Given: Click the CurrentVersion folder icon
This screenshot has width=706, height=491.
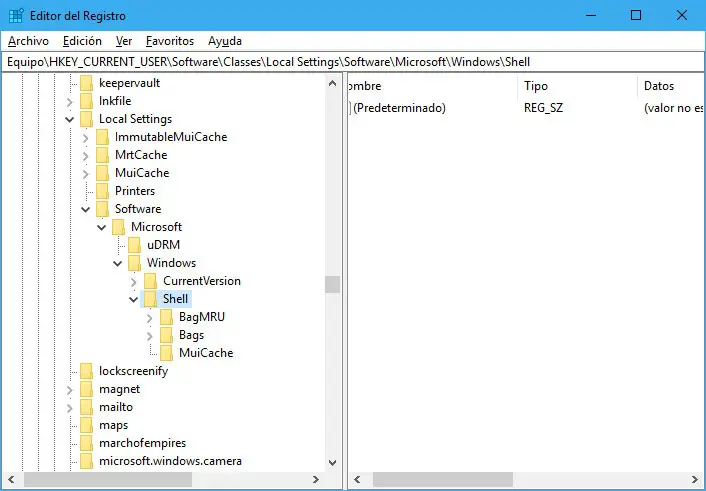Looking at the screenshot, I should click(x=150, y=281).
